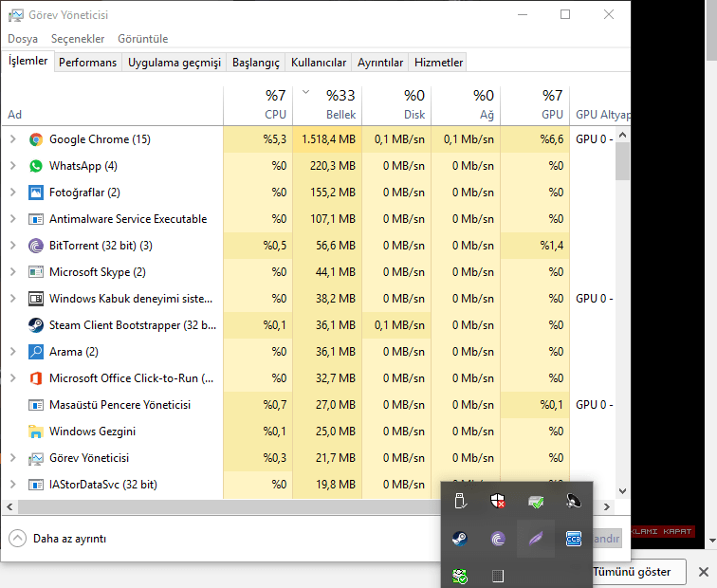Viewport: 717px width, 588px height.
Task: Open the safely remove USB hardware tray icon
Action: point(460,501)
